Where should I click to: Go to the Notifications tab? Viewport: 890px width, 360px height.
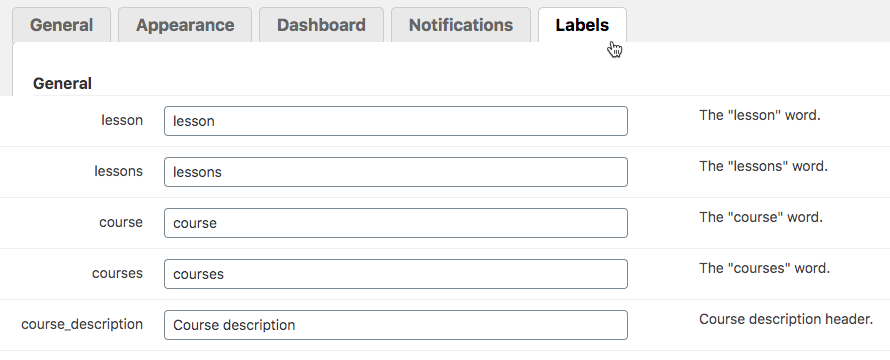461,25
